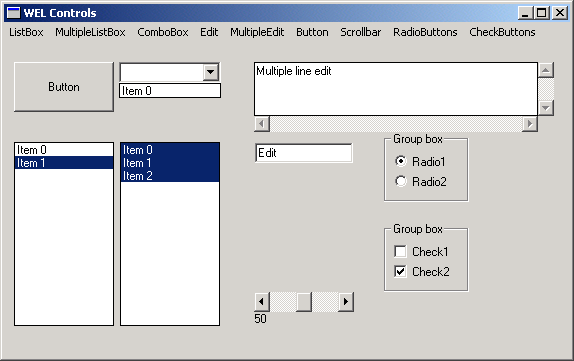This screenshot has width=574, height=361.
Task: Select Item 0 in the combo list
Action: click(x=170, y=91)
